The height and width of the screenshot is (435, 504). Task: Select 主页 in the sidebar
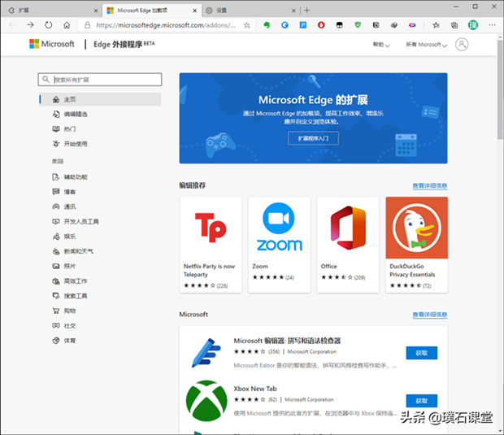[100, 99]
